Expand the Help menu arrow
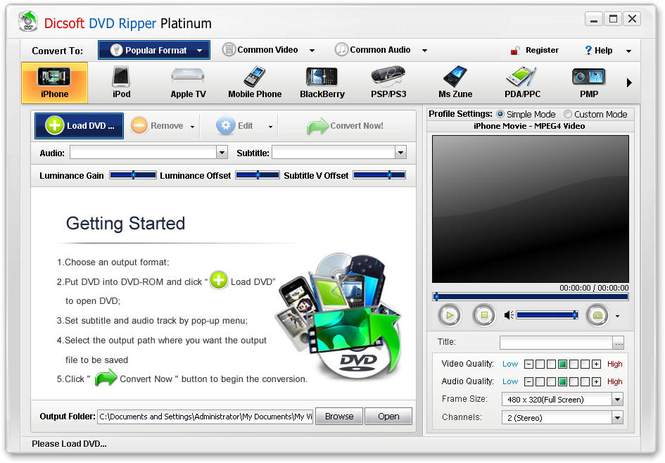This screenshot has width=665, height=463. click(x=629, y=51)
